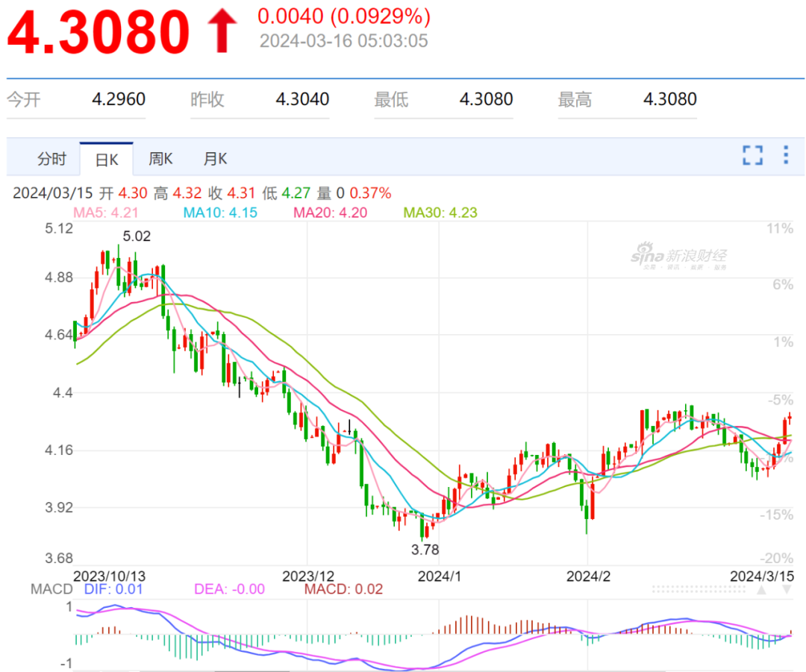Screen dimensions: 806x672
Task: Click the 3.68 y-axis value
Action: (59, 559)
